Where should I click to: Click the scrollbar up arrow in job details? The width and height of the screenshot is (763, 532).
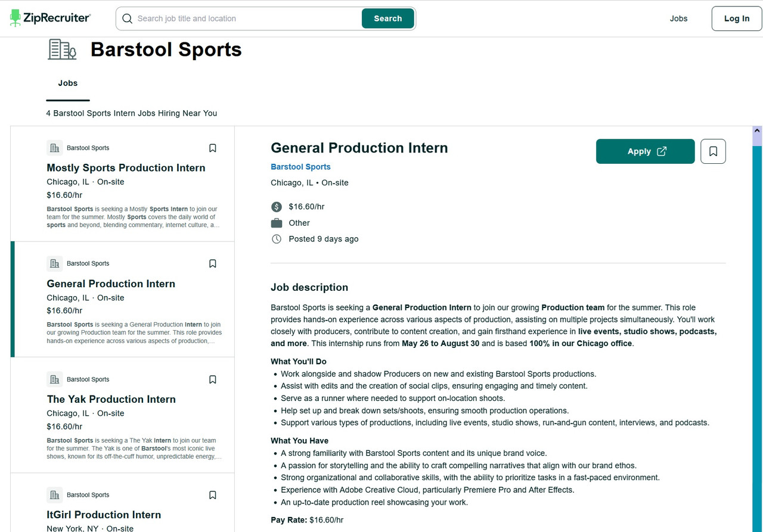click(757, 130)
